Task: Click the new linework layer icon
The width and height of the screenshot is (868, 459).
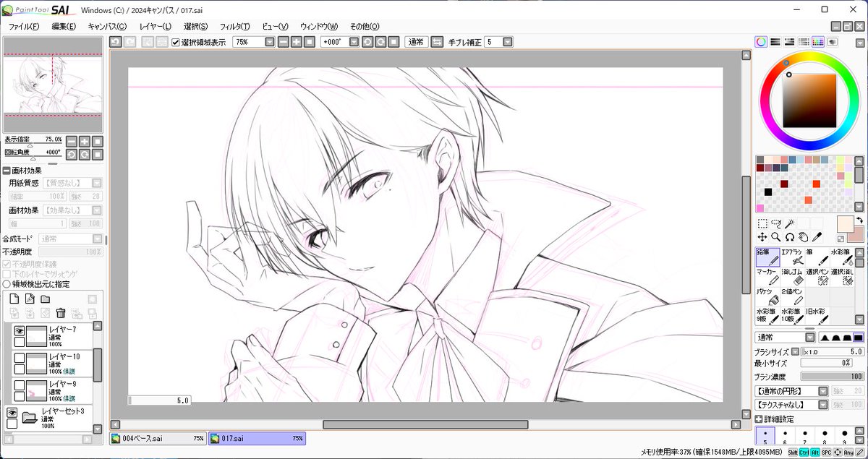Action: pos(30,299)
